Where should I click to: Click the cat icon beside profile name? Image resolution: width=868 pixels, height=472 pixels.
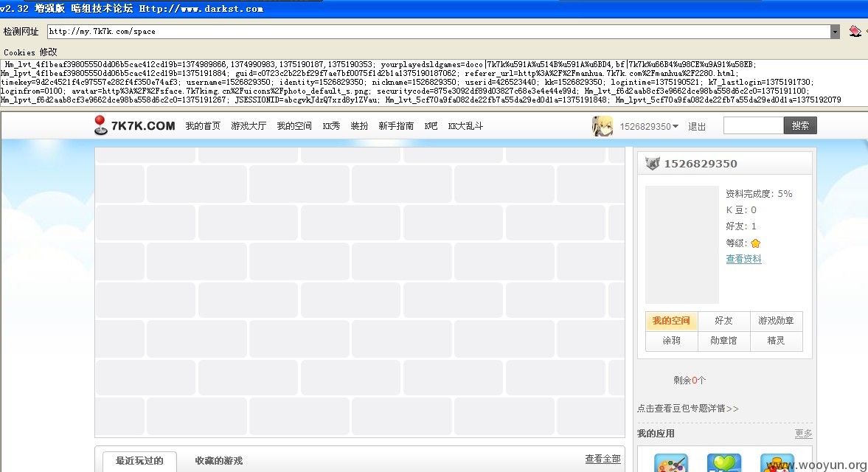653,163
